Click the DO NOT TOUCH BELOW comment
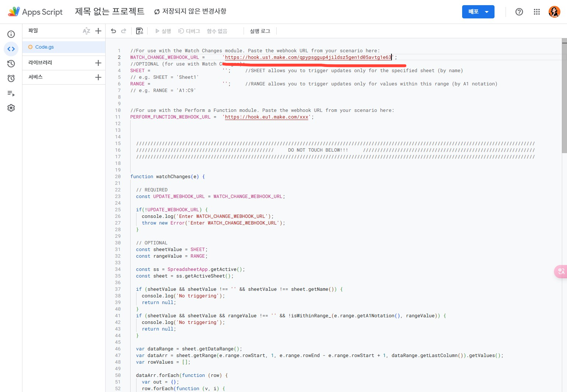The height and width of the screenshot is (392, 567). [x=318, y=150]
